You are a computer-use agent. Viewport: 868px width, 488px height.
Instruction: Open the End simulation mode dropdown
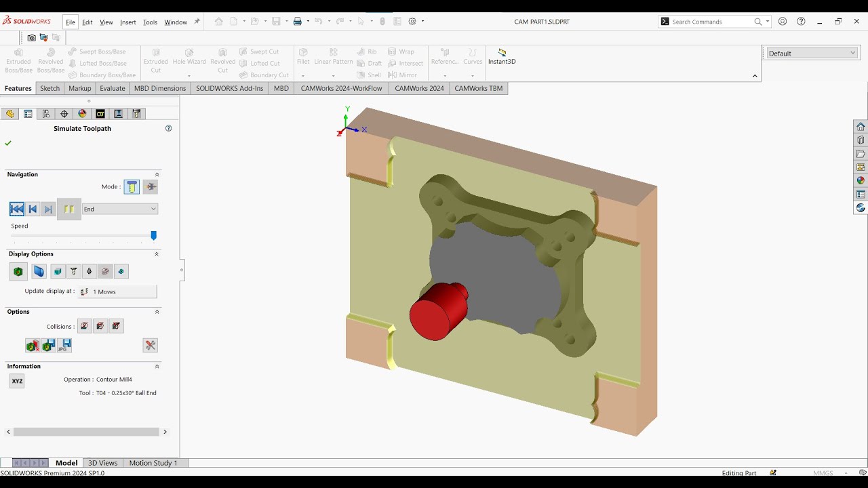pyautogui.click(x=120, y=209)
